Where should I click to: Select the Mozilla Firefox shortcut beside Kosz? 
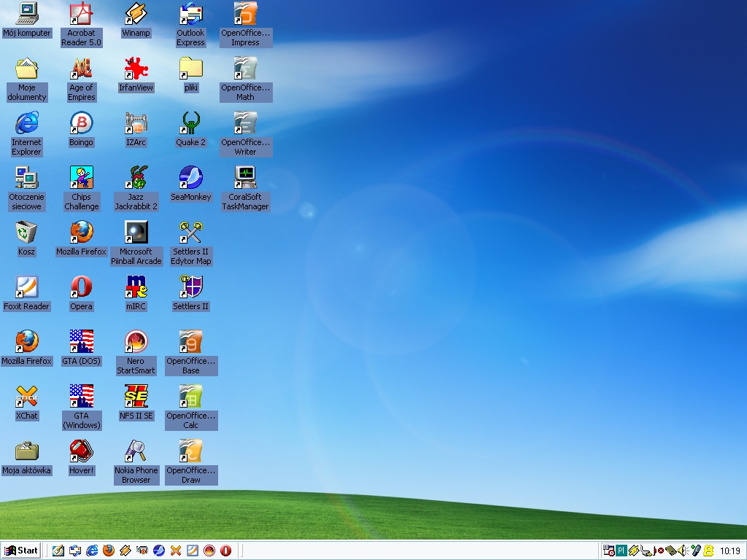81,239
